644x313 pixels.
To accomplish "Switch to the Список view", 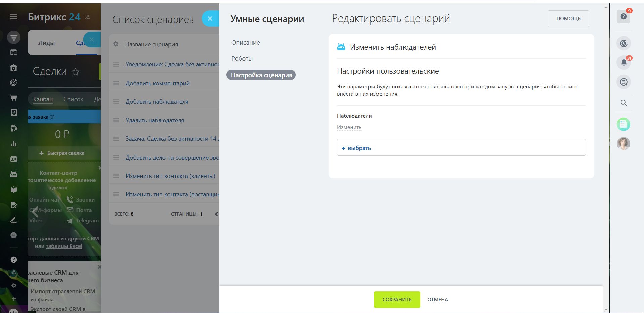I will pos(73,99).
